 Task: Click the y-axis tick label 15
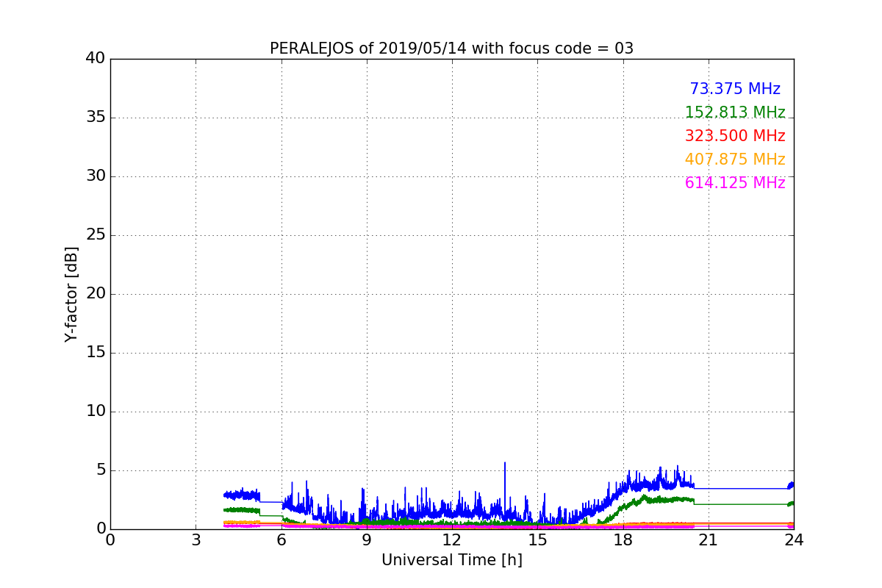[x=96, y=352]
